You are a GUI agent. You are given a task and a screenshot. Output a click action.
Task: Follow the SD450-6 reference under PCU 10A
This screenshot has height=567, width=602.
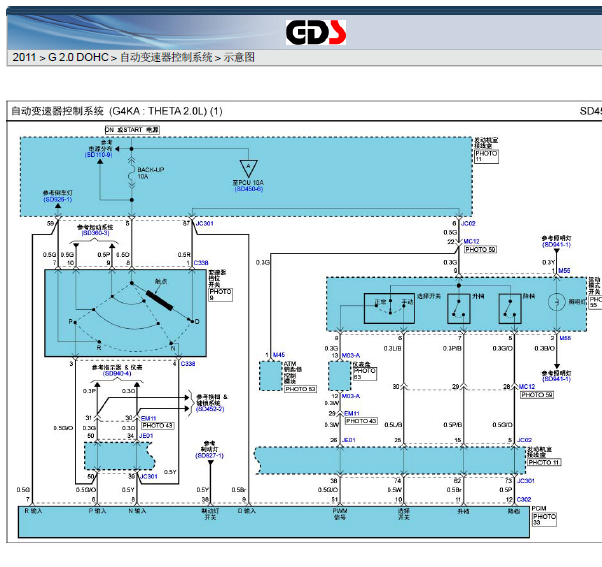249,189
